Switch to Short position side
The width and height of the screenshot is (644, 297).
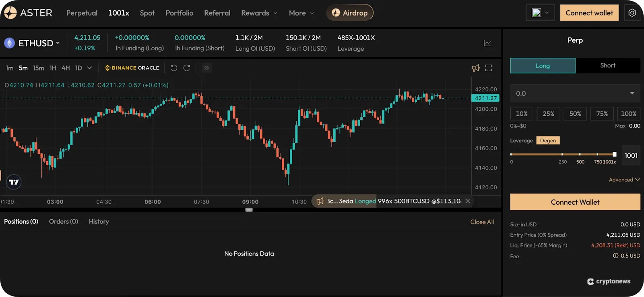click(x=607, y=66)
